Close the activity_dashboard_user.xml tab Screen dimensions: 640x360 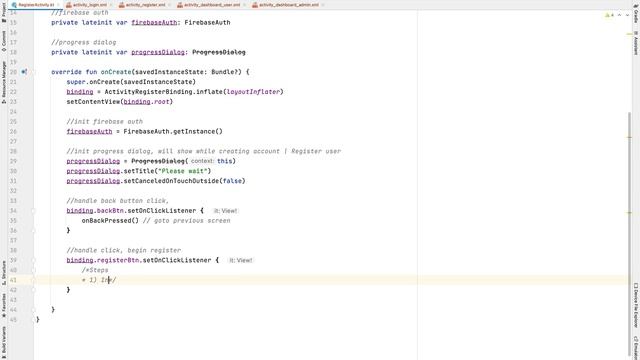244,5
